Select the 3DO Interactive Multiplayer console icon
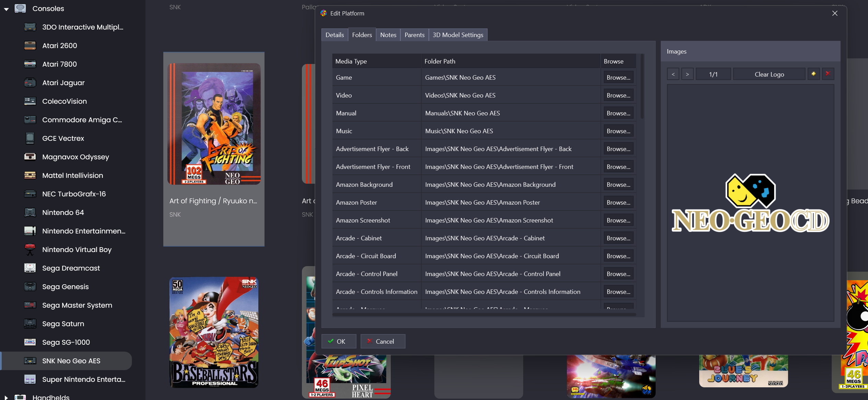Viewport: 868px width, 400px height. pos(30,27)
